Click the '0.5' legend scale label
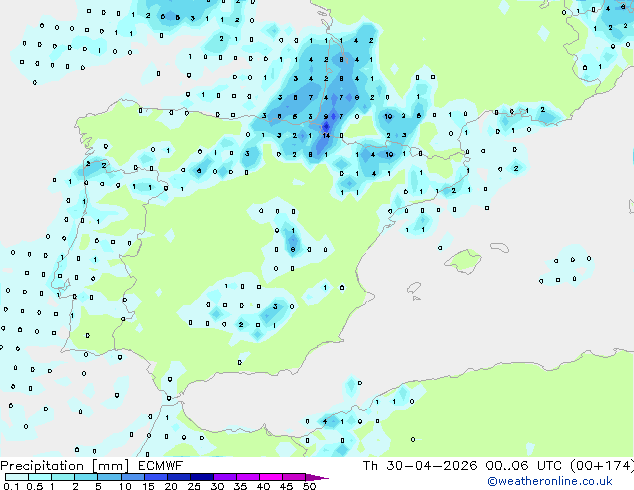This screenshot has height=490, width=634. [x=34, y=486]
